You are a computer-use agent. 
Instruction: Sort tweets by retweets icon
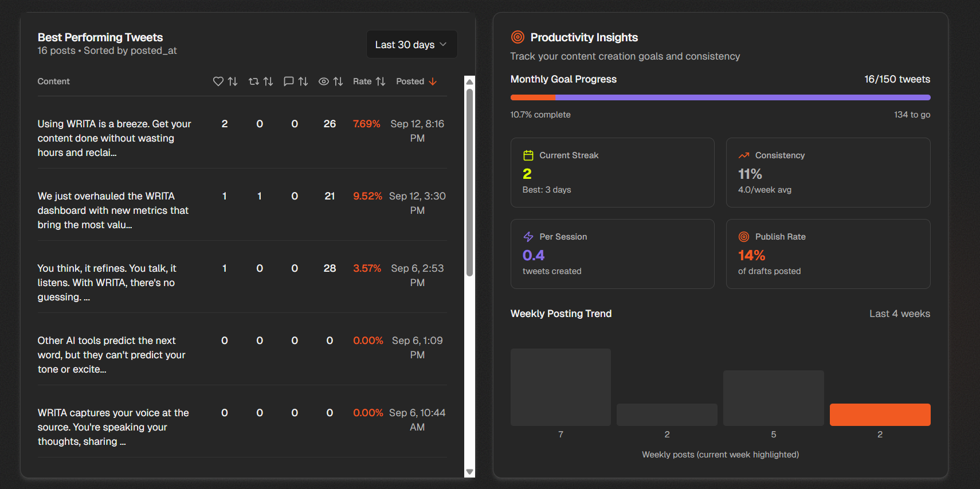click(260, 81)
